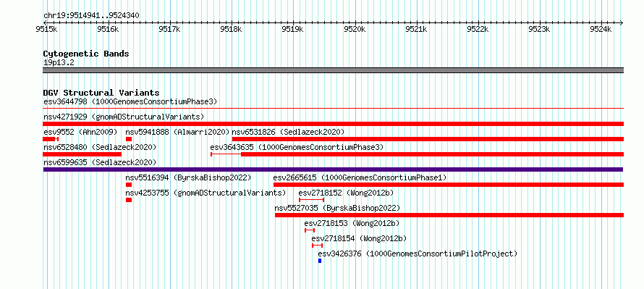Open the nsv5516394 (ByrskaBishop2022) label
Viewport: 644px width, 289px height.
pyautogui.click(x=188, y=177)
